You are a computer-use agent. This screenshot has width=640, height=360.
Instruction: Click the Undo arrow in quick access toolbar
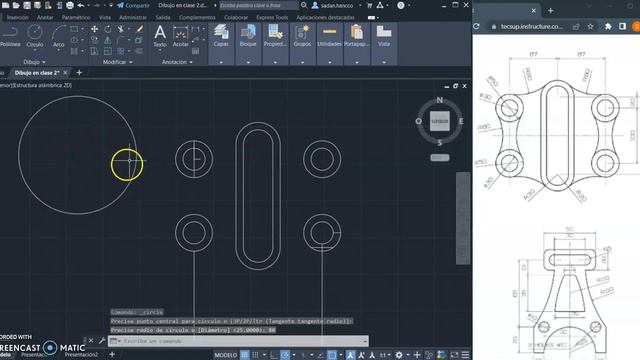[81, 5]
